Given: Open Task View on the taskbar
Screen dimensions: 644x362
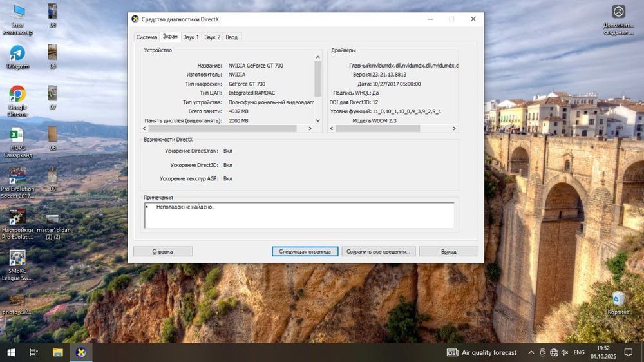Looking at the screenshot, I should click(x=34, y=352).
